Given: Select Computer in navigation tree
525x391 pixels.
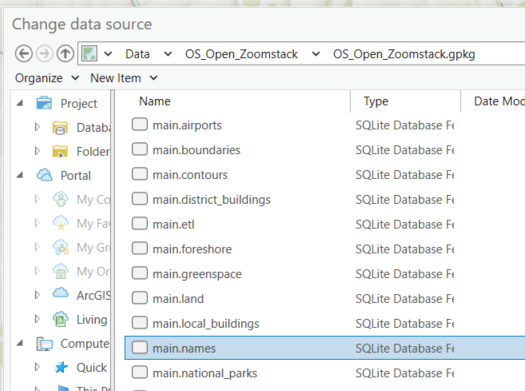Looking at the screenshot, I should click(85, 344).
